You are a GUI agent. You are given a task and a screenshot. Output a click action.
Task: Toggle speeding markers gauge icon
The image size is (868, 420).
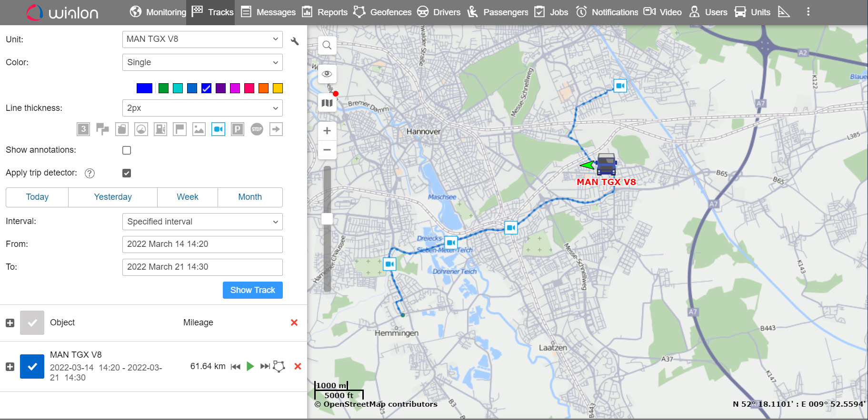pos(141,129)
